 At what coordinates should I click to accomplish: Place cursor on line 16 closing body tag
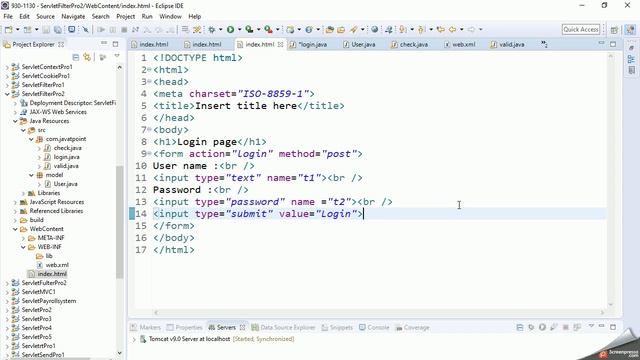coord(174,238)
